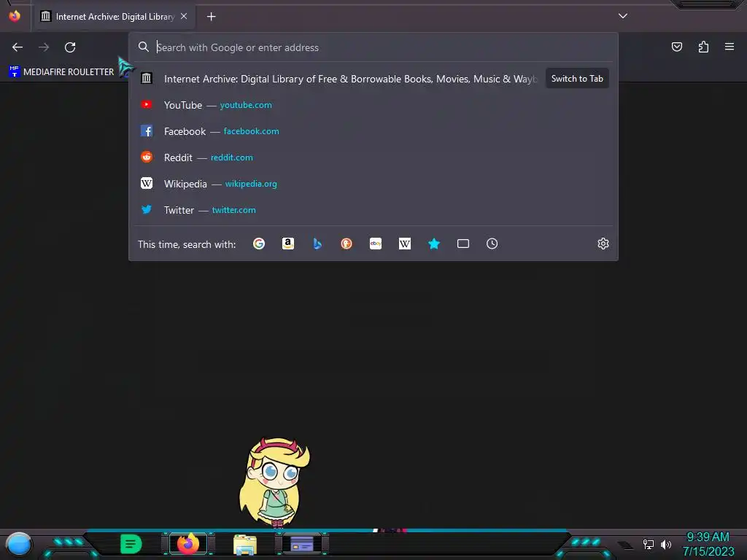This screenshot has height=560, width=747.
Task: Choose the YouTube suggestion
Action: tap(374, 105)
